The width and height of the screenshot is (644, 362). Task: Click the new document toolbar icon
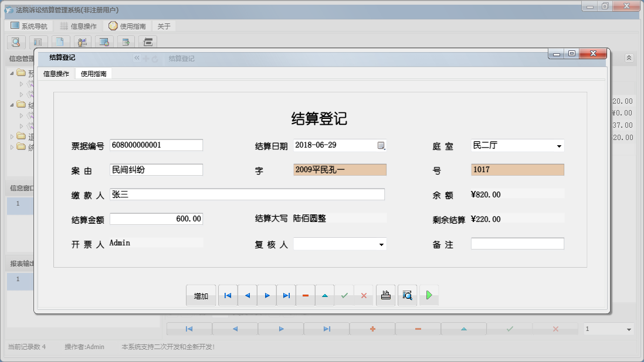point(60,42)
